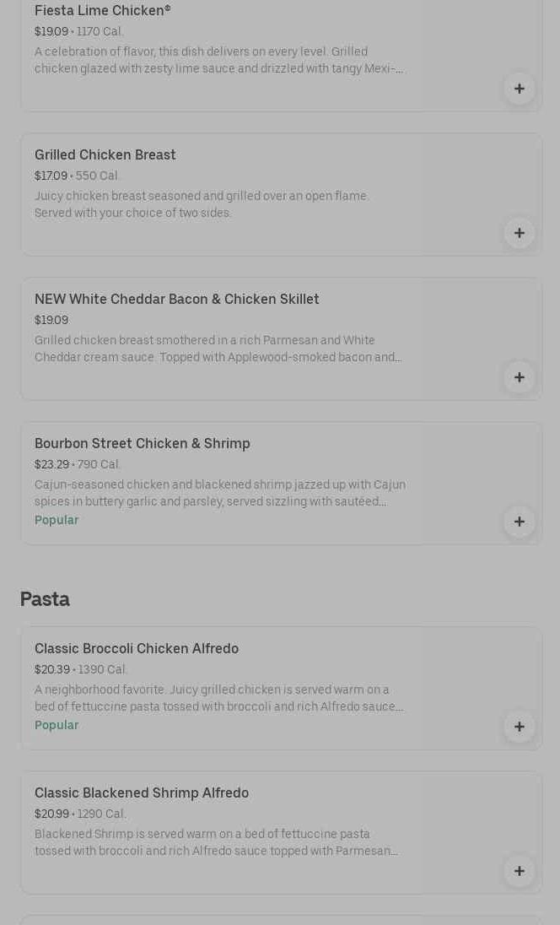560x925 pixels.
Task: Open NEW White Cheddar Bacon & Chicken Skillet
Action: pos(177,300)
